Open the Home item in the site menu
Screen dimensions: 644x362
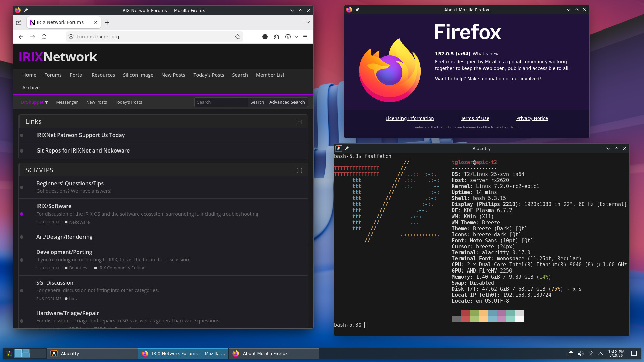tap(29, 75)
